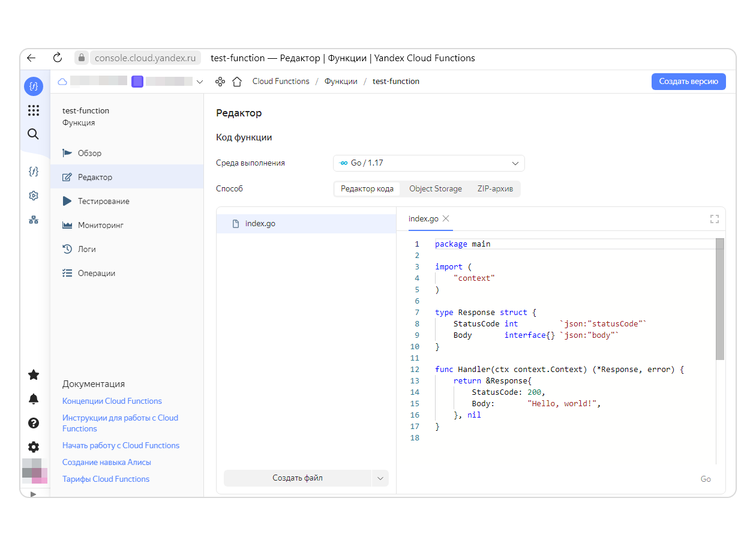
Task: Go to console home via house icon
Action: (237, 82)
